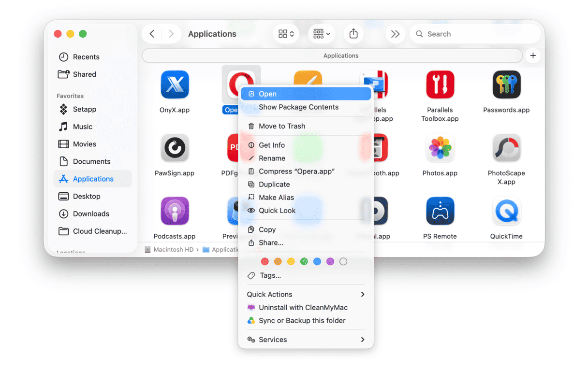Choose Compress "Opera.app"
This screenshot has height=384, width=588.
[x=306, y=171]
